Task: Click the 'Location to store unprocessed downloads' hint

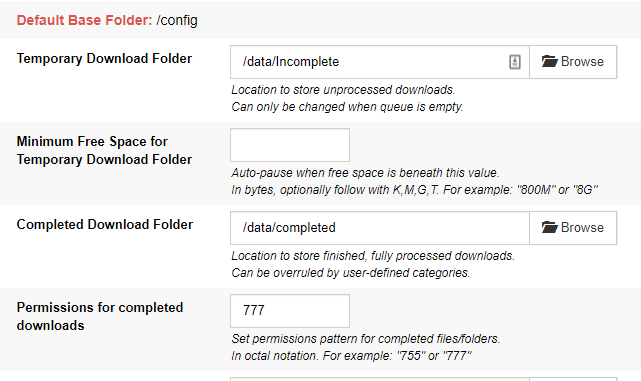Action: [343, 90]
